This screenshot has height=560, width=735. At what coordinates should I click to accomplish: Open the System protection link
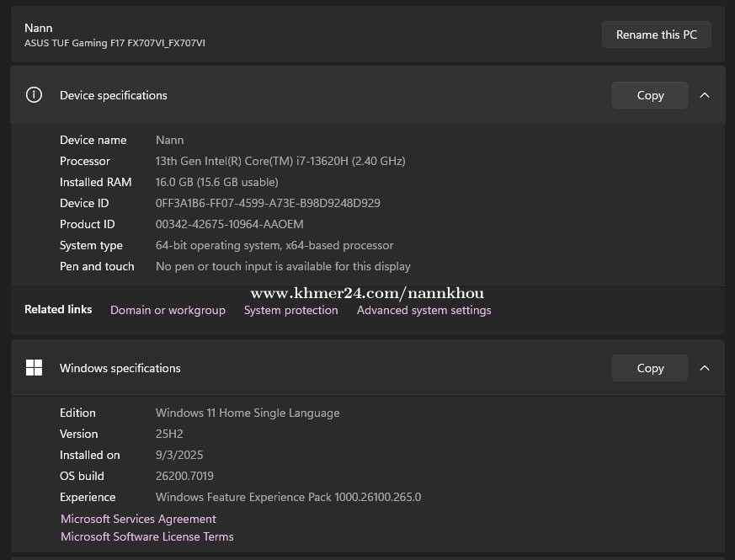coord(290,310)
